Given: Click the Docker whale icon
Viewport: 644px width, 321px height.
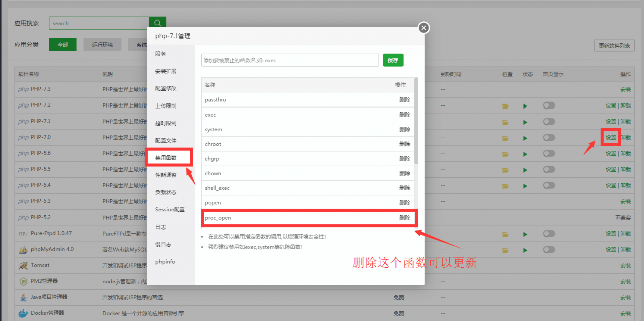Looking at the screenshot, I should pos(23,313).
